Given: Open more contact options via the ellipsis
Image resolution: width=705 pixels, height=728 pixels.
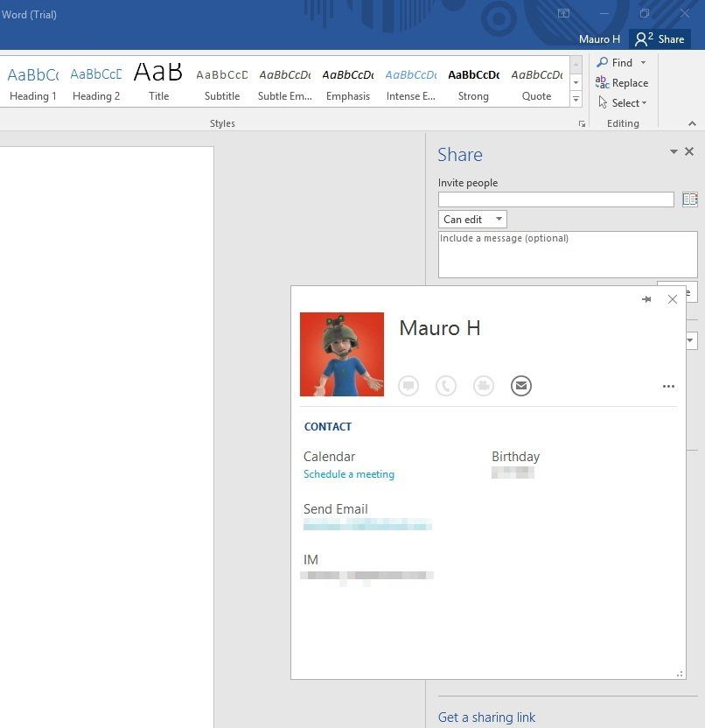Looking at the screenshot, I should [668, 386].
